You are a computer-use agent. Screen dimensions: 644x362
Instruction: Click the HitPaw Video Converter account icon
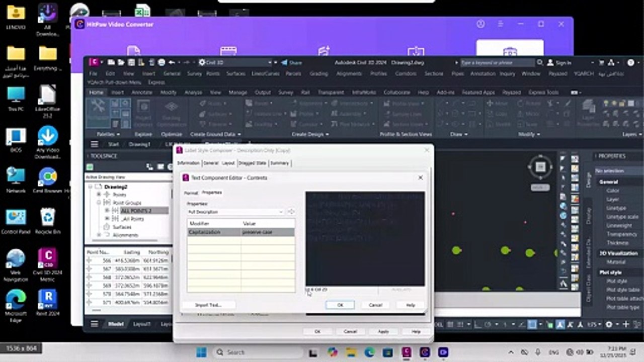[x=480, y=24]
